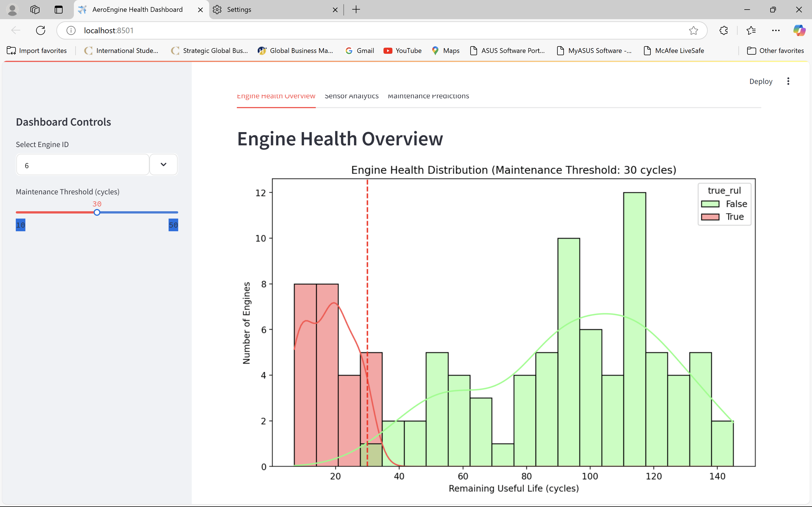This screenshot has width=812, height=507.
Task: Toggle vertical tabs icon
Action: pyautogui.click(x=59, y=9)
